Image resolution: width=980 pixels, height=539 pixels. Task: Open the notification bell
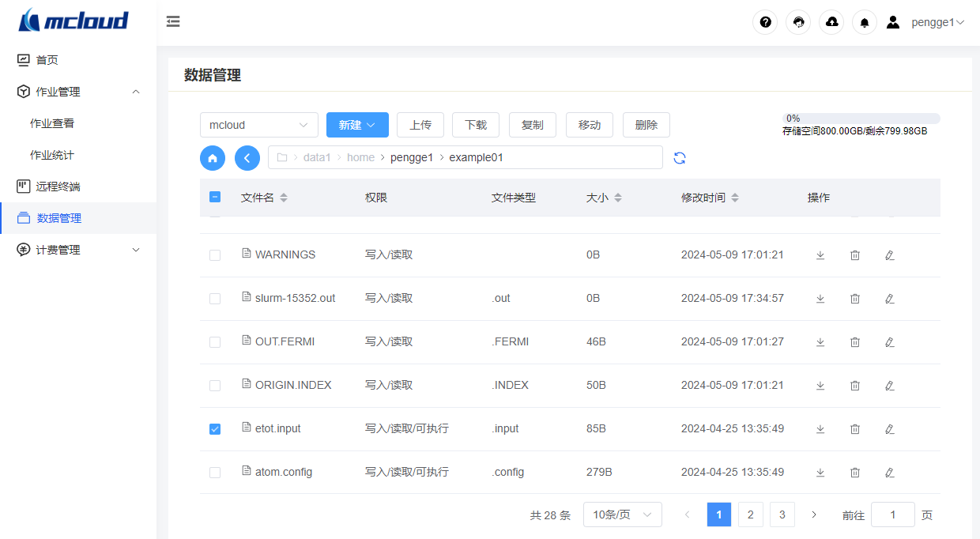[865, 22]
